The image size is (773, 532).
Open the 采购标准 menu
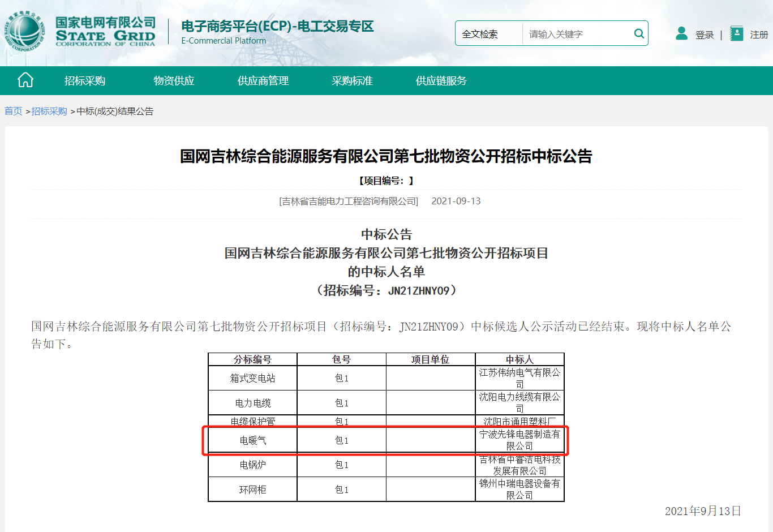point(352,81)
